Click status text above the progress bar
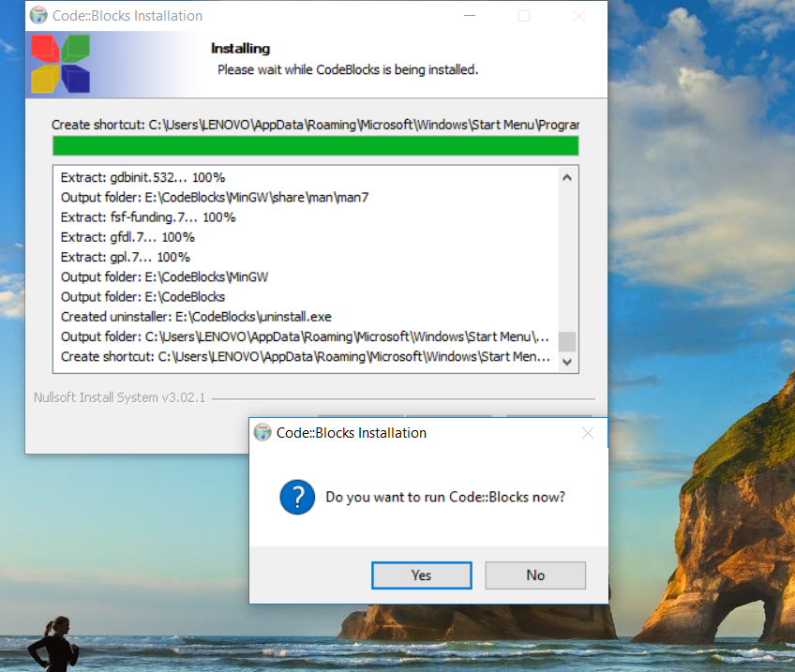 pyautogui.click(x=315, y=125)
